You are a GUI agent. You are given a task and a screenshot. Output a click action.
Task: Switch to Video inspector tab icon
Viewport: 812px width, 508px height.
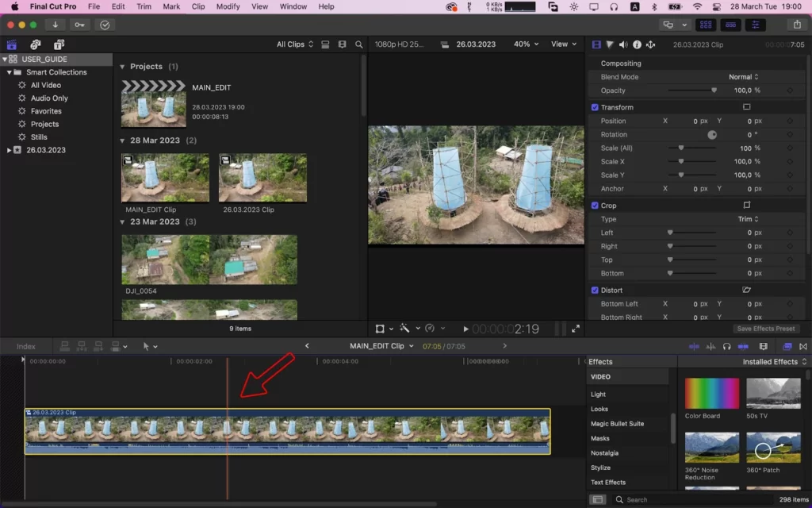coord(596,44)
